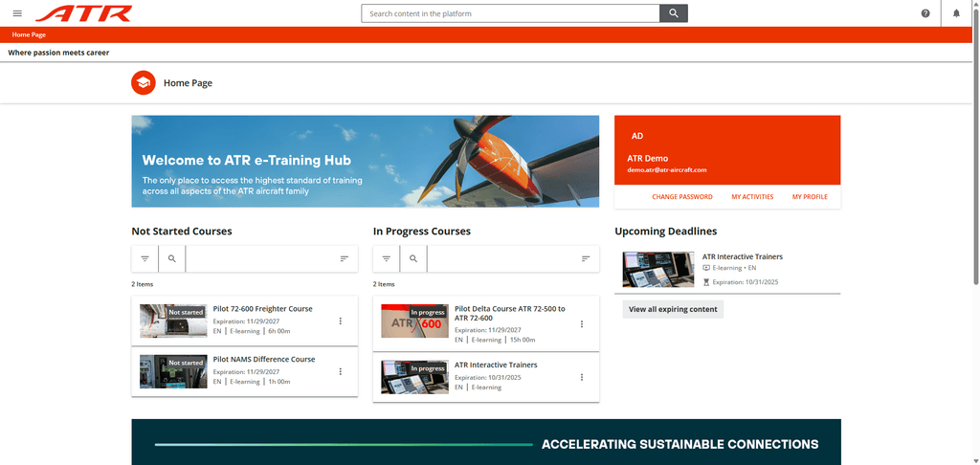Click the graduation cap Home Page icon
Image resolution: width=980 pixels, height=465 pixels.
pos(144,83)
